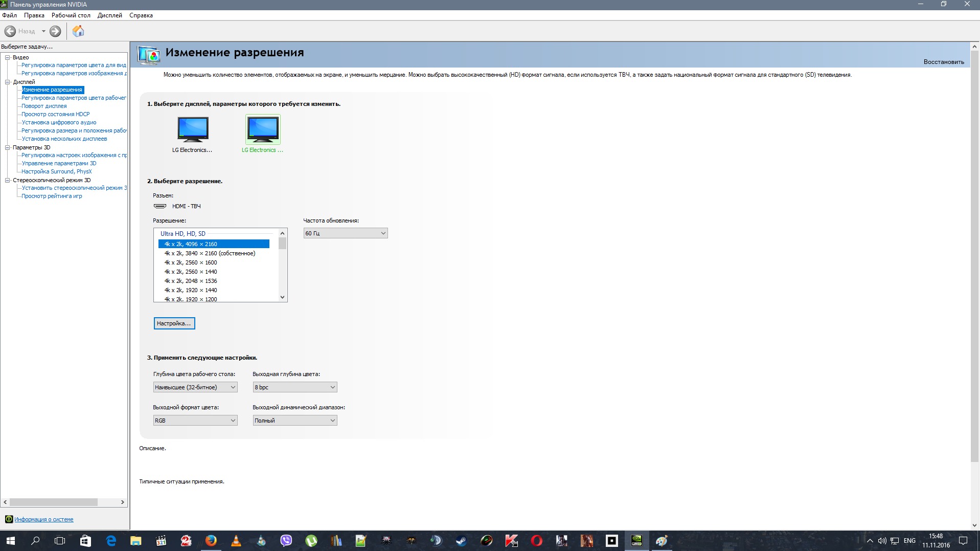The width and height of the screenshot is (980, 551).
Task: Open Windows Store from the taskbar
Action: (85, 541)
